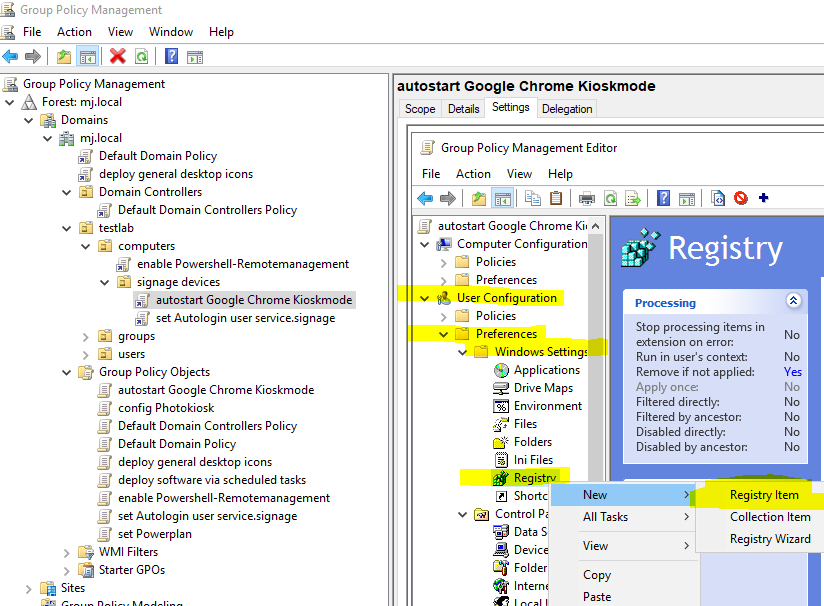Viewport: 824px width, 606px height.
Task: Click the Copy icon in Editor toolbar
Action: 533,198
